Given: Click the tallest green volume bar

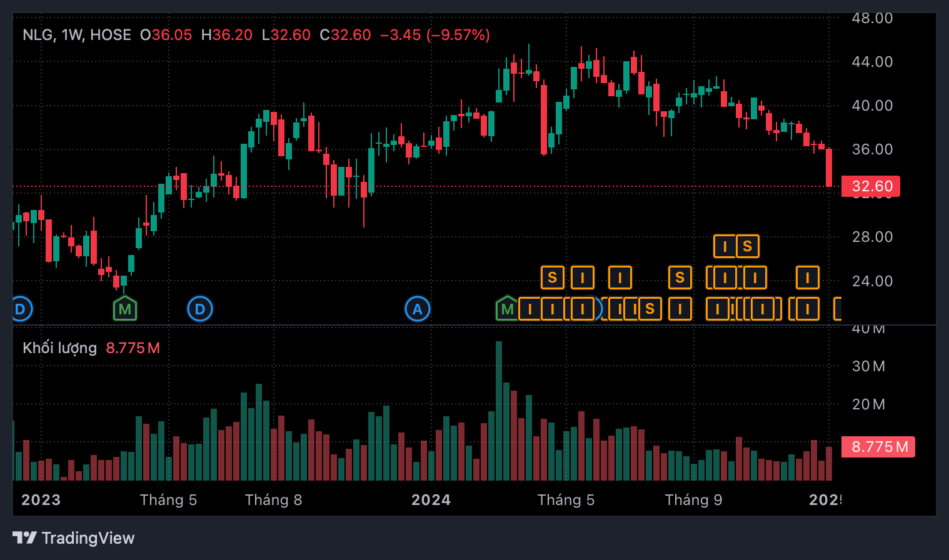Looking at the screenshot, I should 499,411.
